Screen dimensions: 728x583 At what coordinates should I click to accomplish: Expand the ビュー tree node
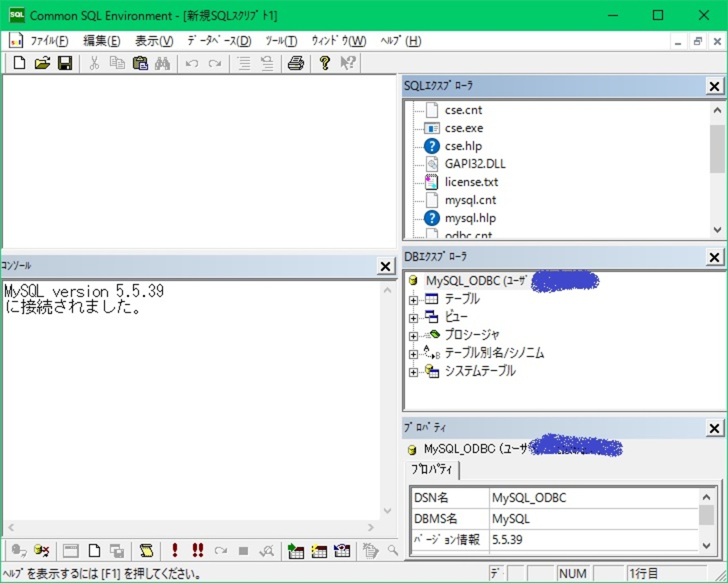413,317
